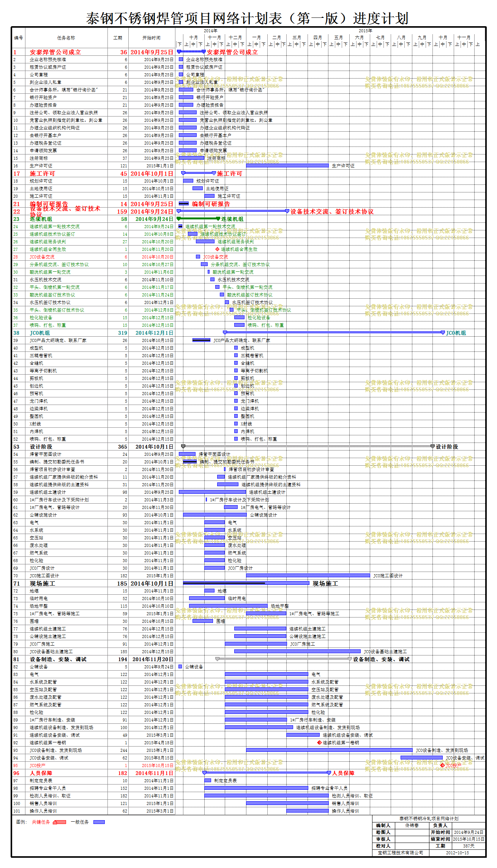Viewport: 497px width, 868px height.
Task: Click the footer start date 2014年9月24日
Action: tap(469, 832)
